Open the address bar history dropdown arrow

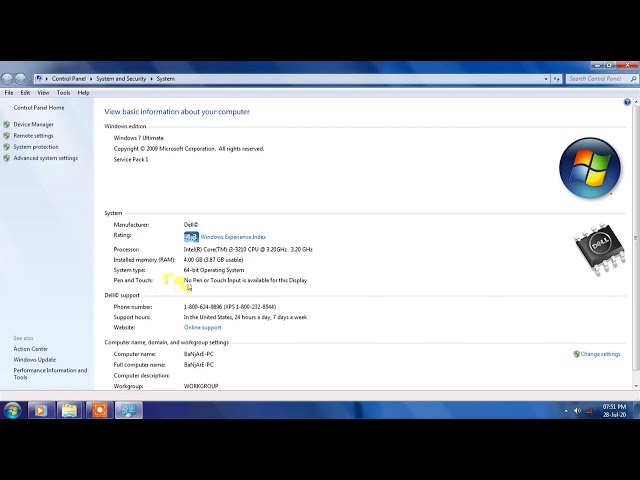pyautogui.click(x=546, y=79)
